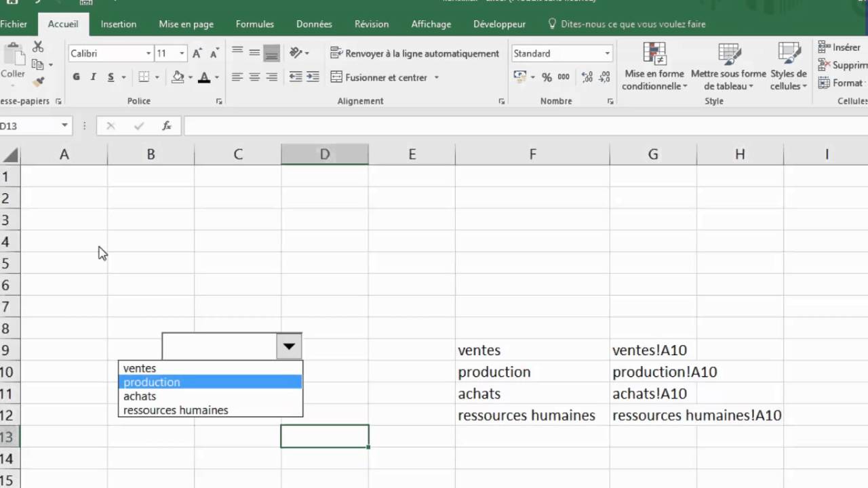The image size is (868, 488).
Task: Center text horizontally
Action: 254,77
